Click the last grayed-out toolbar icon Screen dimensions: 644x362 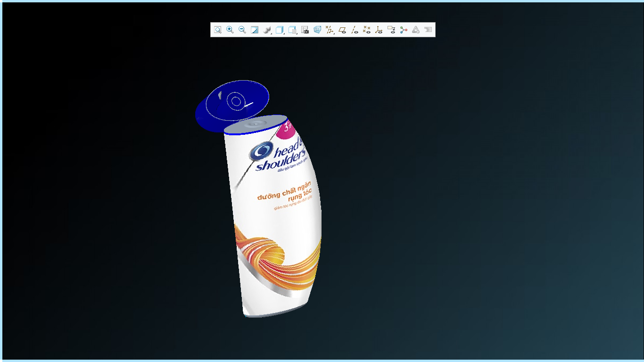(x=428, y=30)
